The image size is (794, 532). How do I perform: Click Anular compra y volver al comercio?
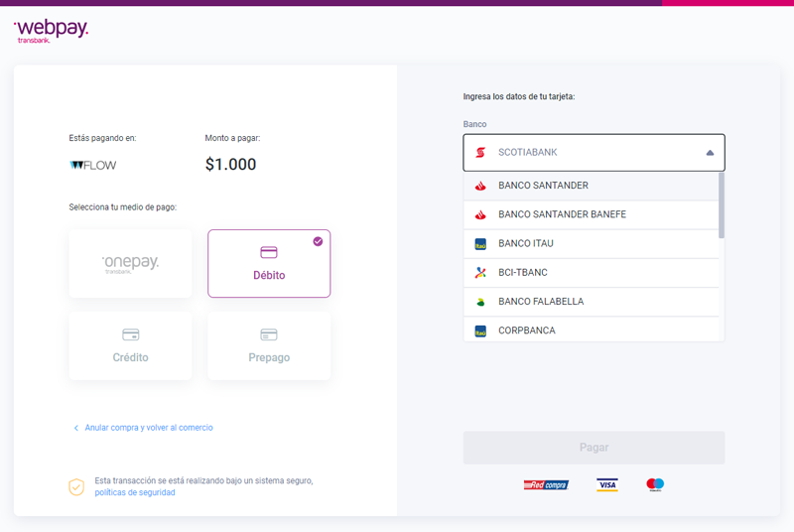tap(149, 428)
